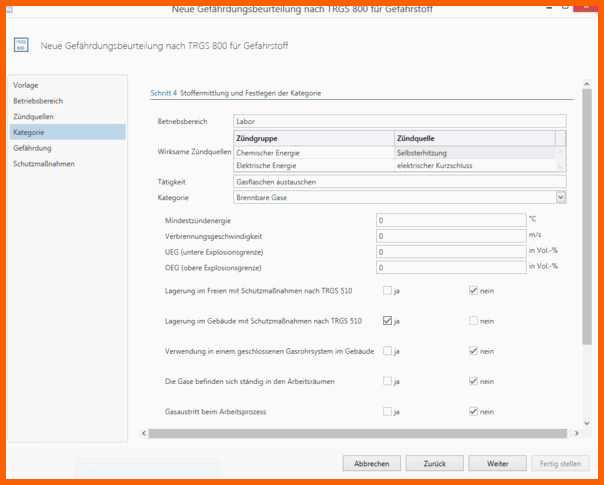Select the Vorlage step in sidebar

point(26,86)
